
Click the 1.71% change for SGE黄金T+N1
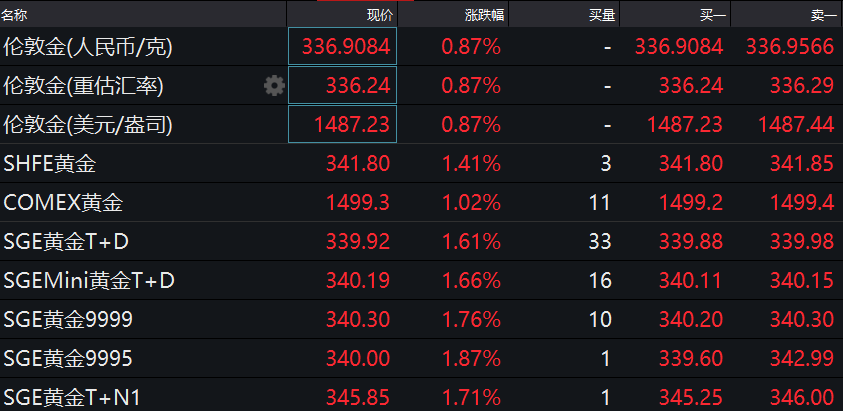[x=471, y=398]
